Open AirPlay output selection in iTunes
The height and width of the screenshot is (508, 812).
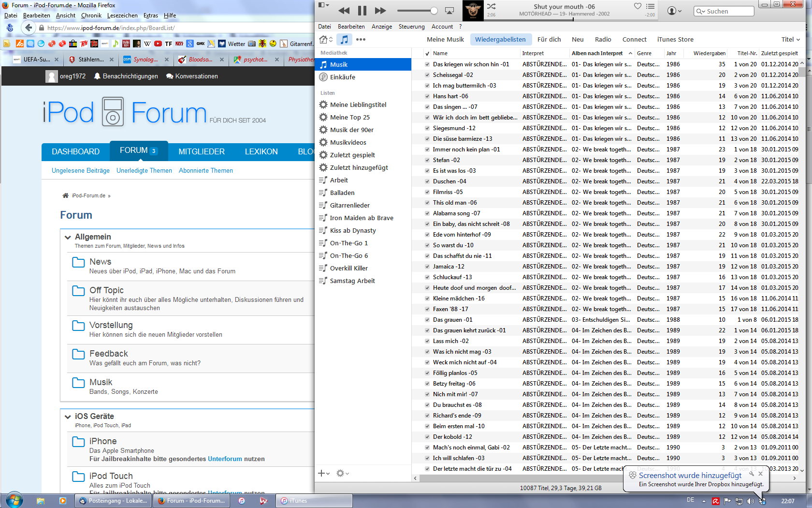449,11
